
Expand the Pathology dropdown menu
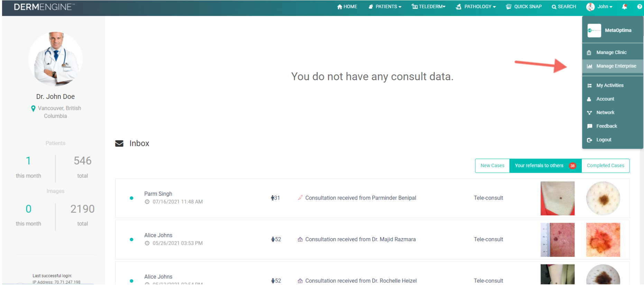tap(476, 7)
